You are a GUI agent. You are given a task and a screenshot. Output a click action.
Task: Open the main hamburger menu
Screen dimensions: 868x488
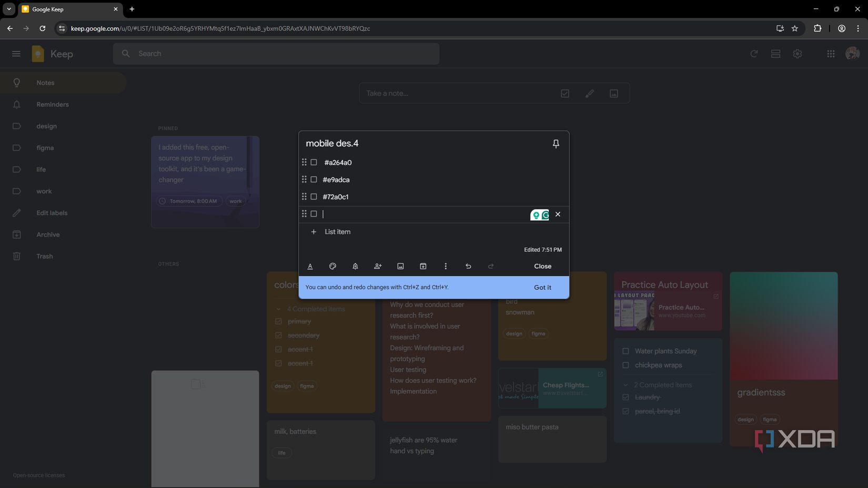[x=16, y=54]
